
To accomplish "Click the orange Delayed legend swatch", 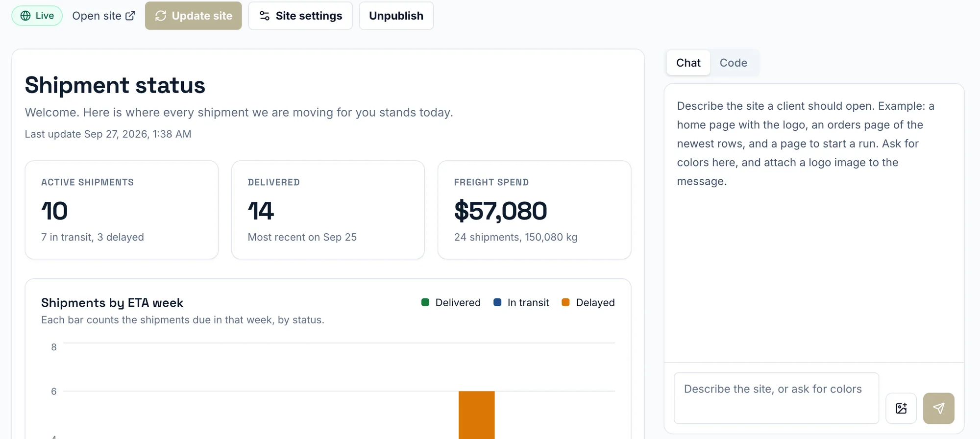I will pyautogui.click(x=565, y=302).
